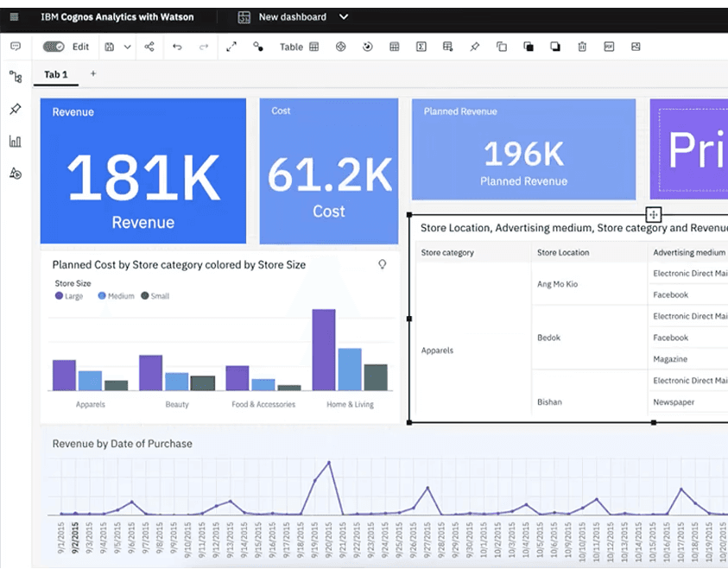
Task: Open the Share icon
Action: [149, 47]
